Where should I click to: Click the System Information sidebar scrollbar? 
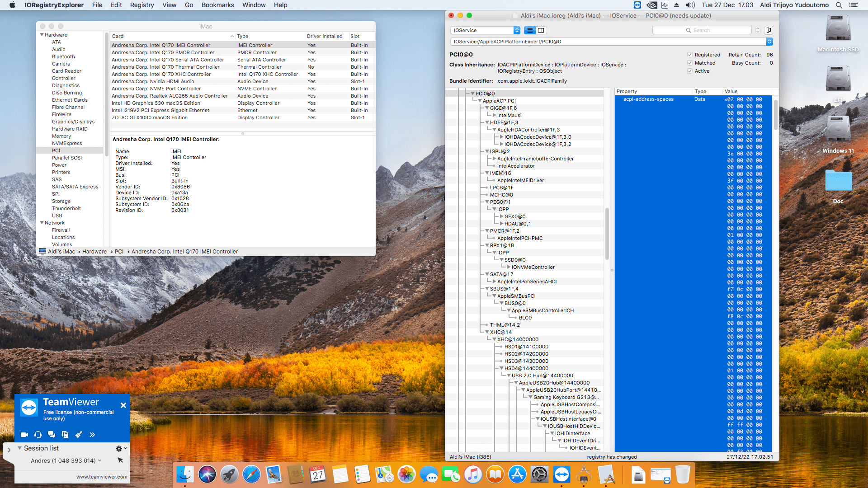tap(107, 95)
